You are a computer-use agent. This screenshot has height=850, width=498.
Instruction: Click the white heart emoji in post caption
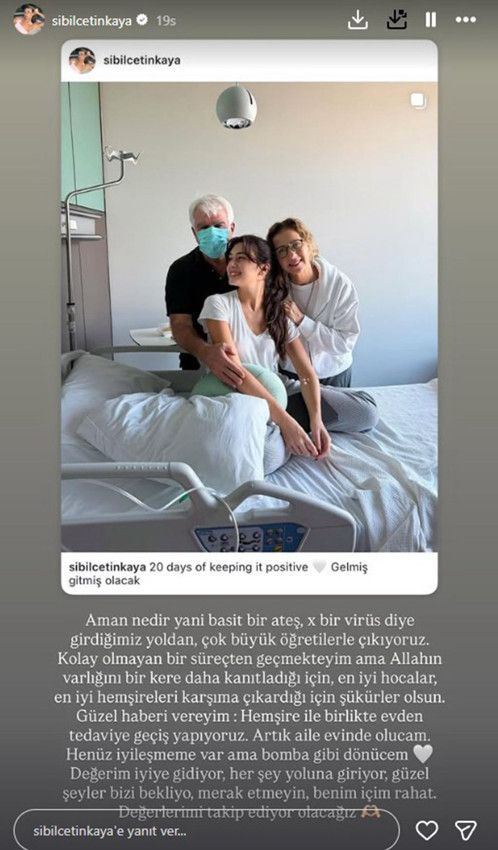[x=320, y=567]
